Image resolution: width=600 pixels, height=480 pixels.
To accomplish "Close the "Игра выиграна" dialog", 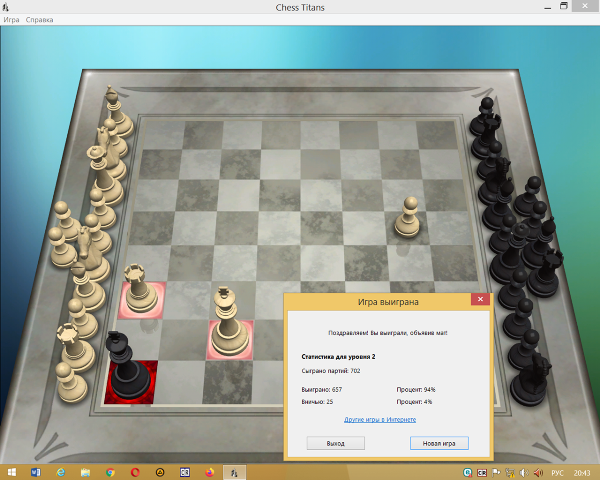I will tap(479, 300).
